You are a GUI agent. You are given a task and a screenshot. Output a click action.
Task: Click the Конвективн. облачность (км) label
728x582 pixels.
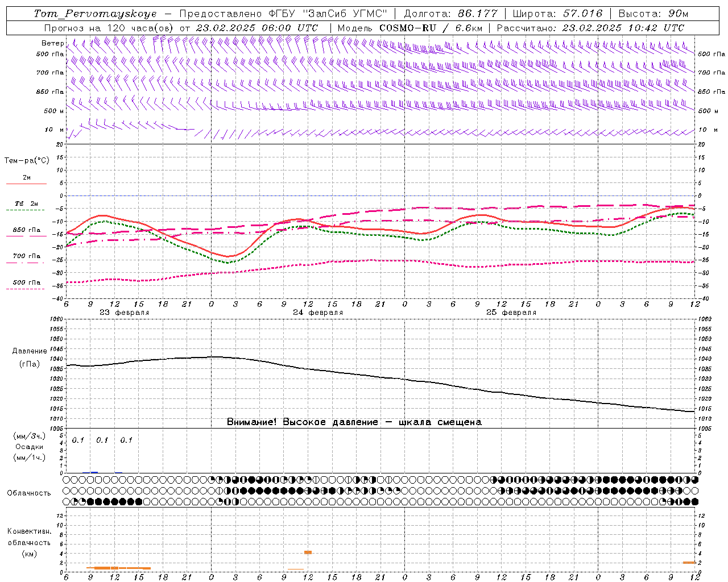tap(29, 542)
